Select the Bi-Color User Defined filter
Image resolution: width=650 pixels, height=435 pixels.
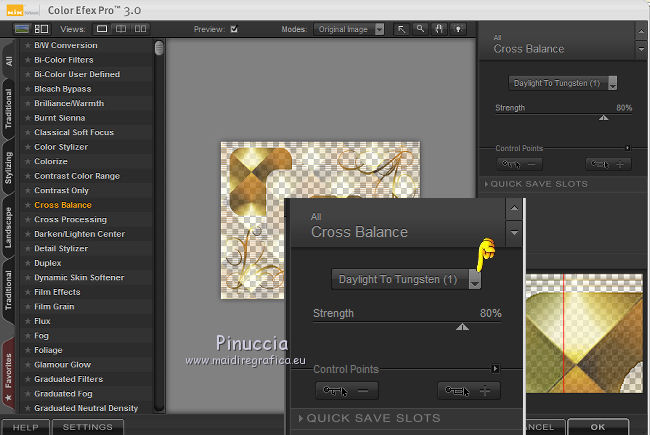point(77,74)
